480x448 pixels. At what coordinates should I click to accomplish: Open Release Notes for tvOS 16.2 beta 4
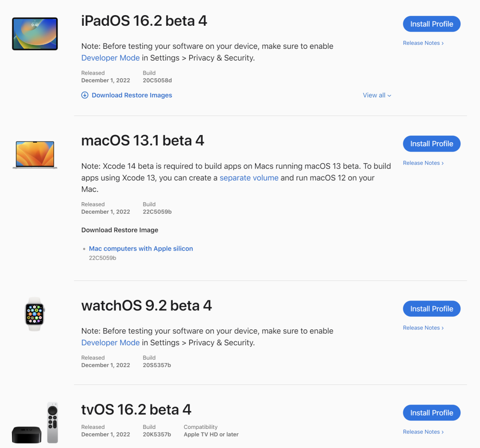tap(423, 432)
